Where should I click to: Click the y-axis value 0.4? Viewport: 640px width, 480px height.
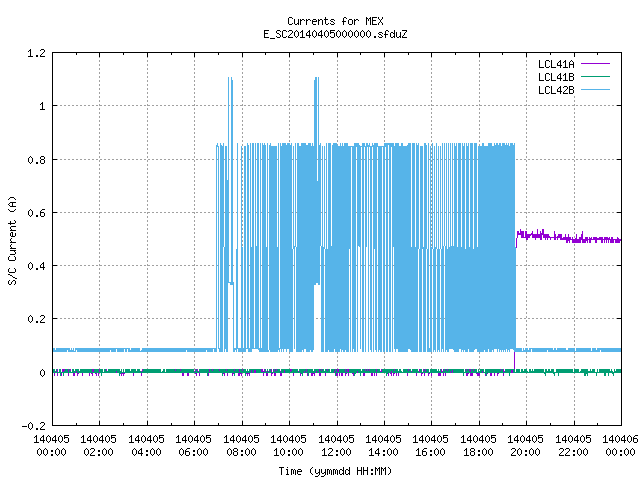pyautogui.click(x=36, y=266)
